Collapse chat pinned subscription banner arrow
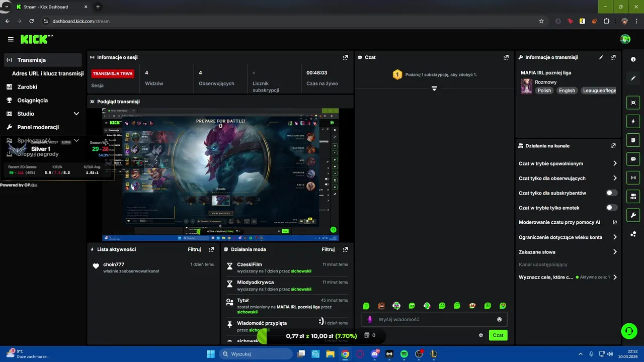This screenshot has width=644, height=362. 434,88
